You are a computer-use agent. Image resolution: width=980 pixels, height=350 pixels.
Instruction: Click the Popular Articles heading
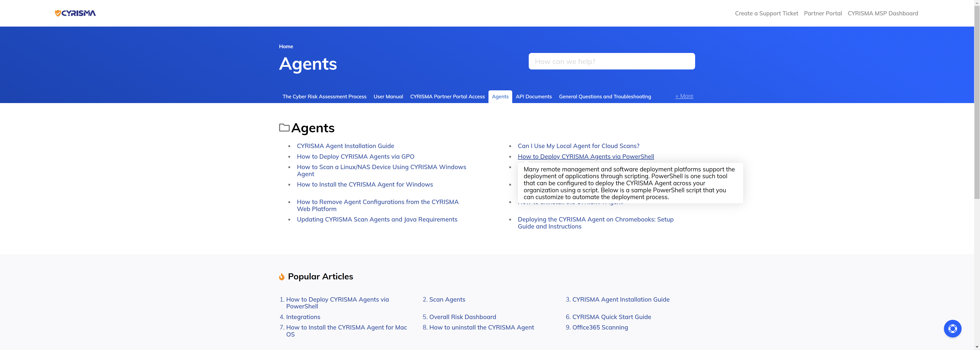320,276
